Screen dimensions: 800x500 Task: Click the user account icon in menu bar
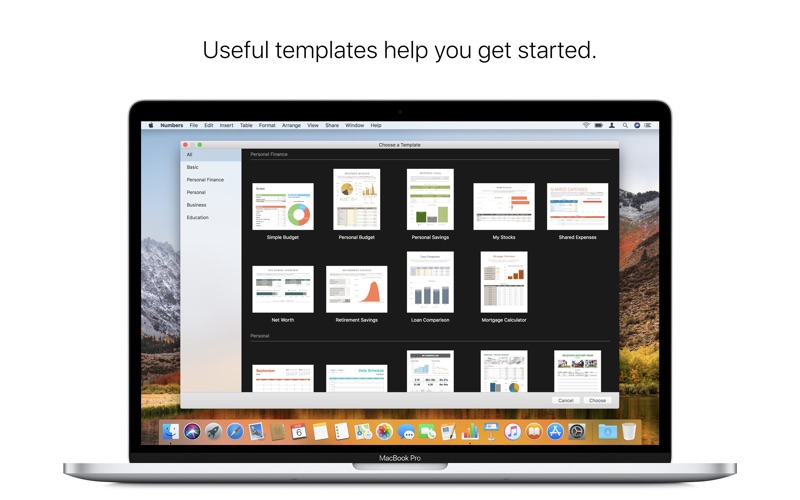click(612, 125)
